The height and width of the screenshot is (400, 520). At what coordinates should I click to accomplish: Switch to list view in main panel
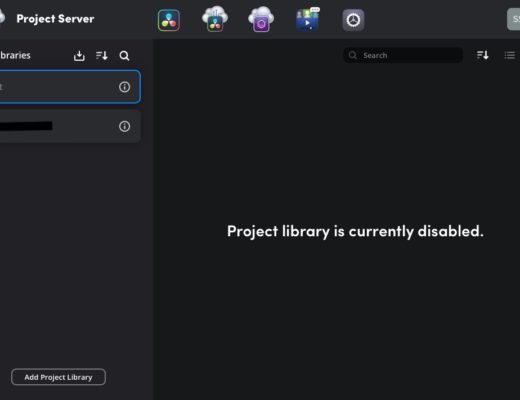[x=510, y=55]
